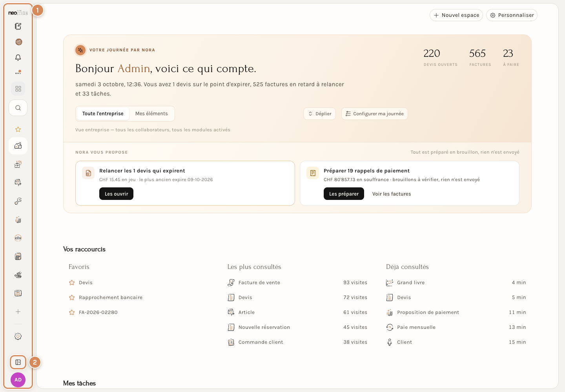
Task: Open the settings gear in the sidebar
Action: [x=18, y=336]
